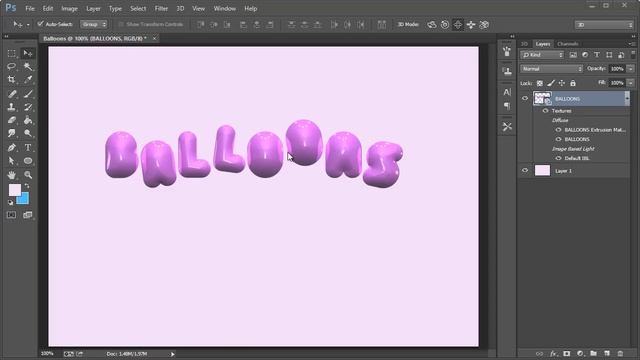Click the Roll 3D Object mode icon

point(445,25)
